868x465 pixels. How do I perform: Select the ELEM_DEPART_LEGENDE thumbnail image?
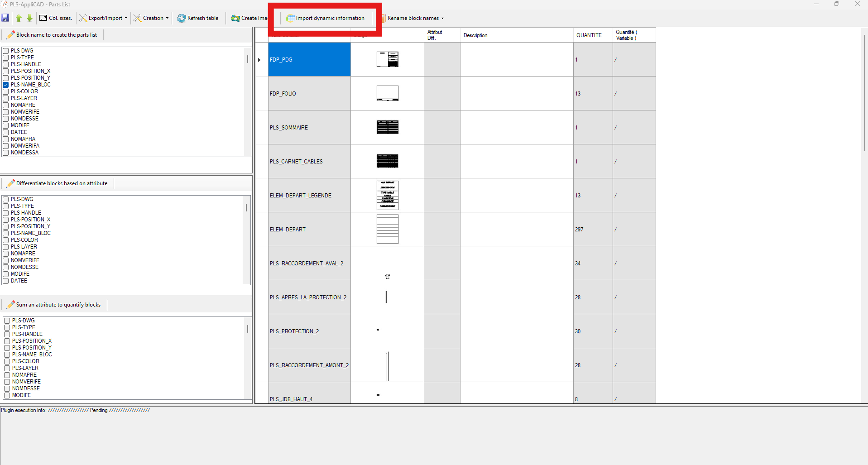coord(387,195)
